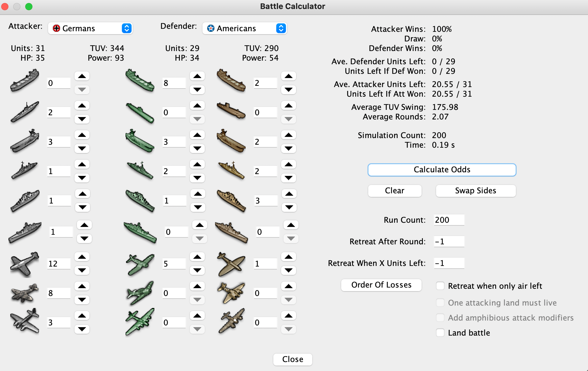Click the gray cruiser icon

[x=25, y=201]
